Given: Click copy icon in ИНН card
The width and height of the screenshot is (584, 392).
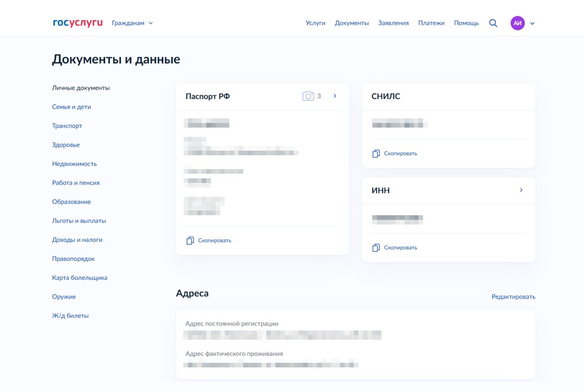Looking at the screenshot, I should pos(376,247).
